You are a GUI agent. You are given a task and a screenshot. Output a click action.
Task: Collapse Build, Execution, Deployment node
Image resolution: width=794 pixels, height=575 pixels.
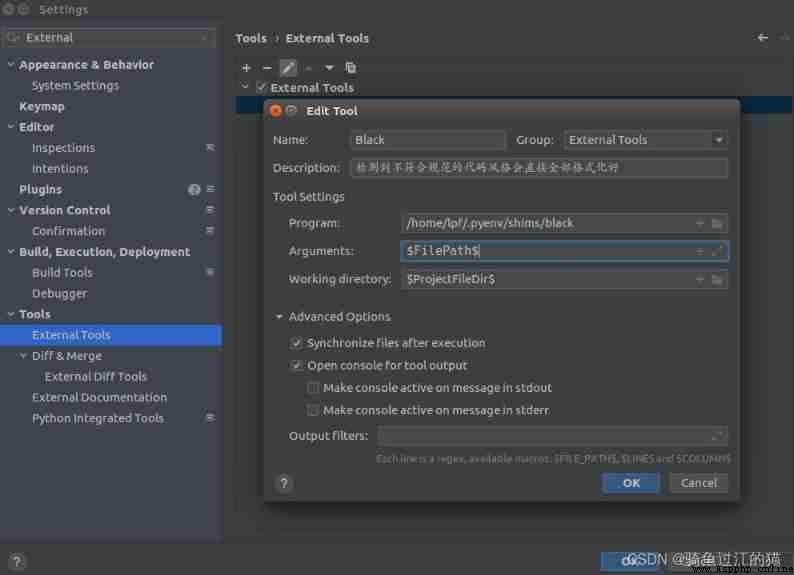11,251
